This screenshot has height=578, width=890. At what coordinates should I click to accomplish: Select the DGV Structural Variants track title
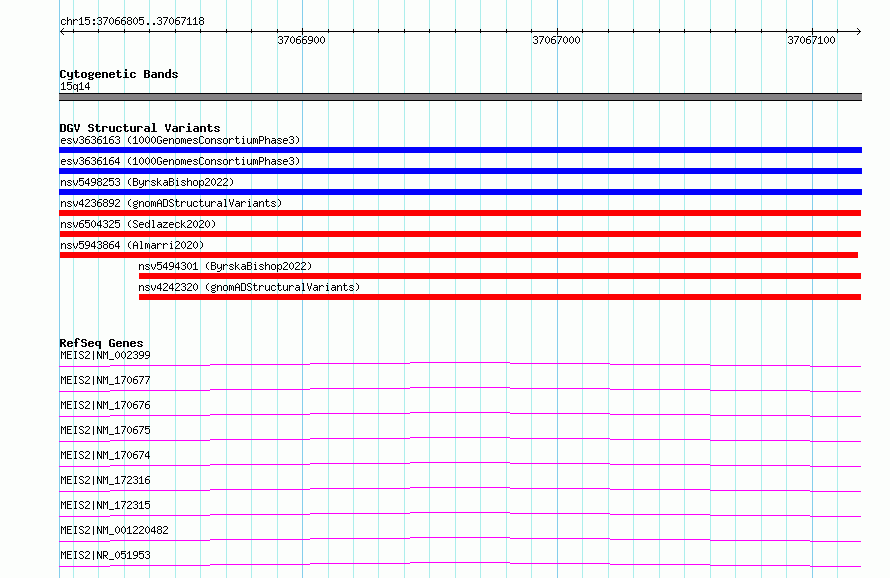tap(140, 128)
